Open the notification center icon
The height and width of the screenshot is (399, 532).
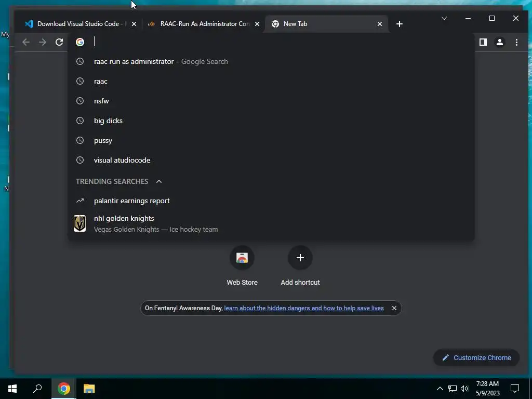point(515,389)
